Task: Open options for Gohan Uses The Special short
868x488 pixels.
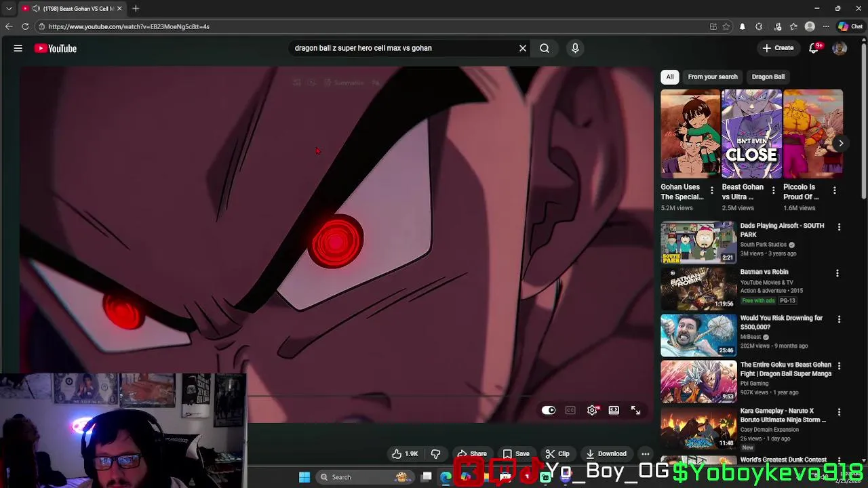Action: [711, 191]
